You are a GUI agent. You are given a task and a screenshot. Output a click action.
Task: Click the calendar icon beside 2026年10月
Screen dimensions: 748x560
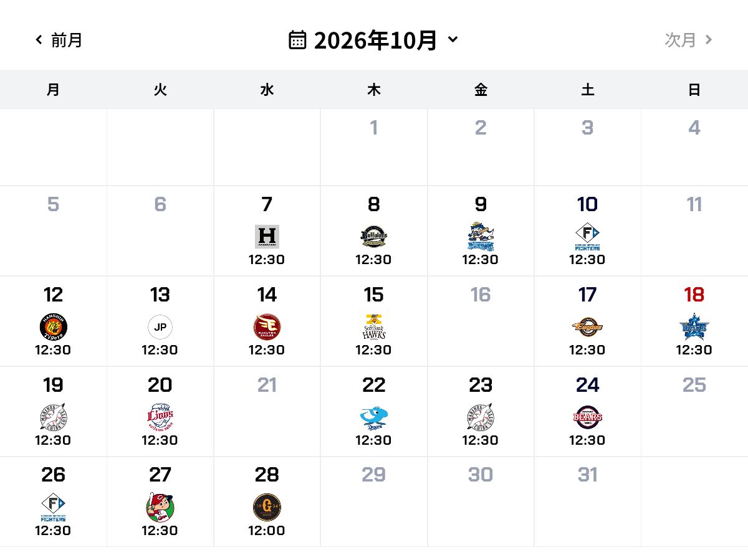(x=297, y=40)
